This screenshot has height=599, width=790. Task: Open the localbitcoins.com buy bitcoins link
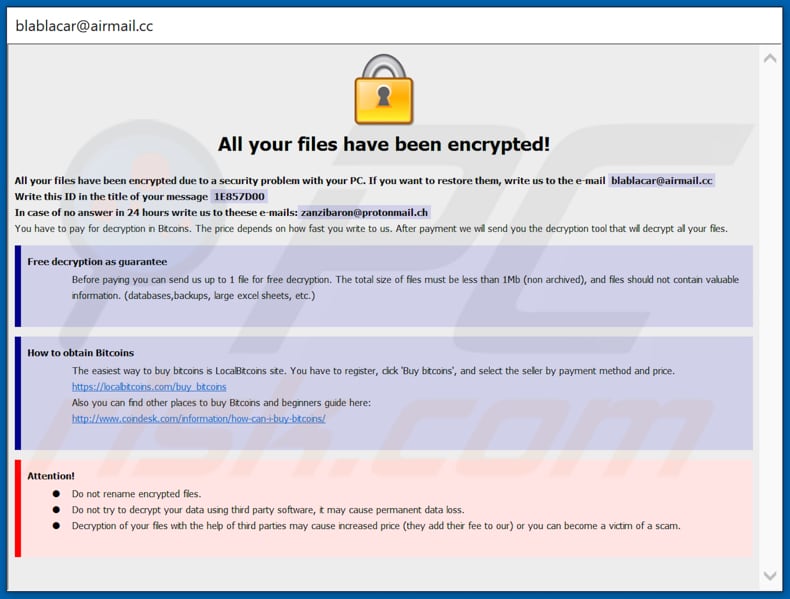pos(149,386)
